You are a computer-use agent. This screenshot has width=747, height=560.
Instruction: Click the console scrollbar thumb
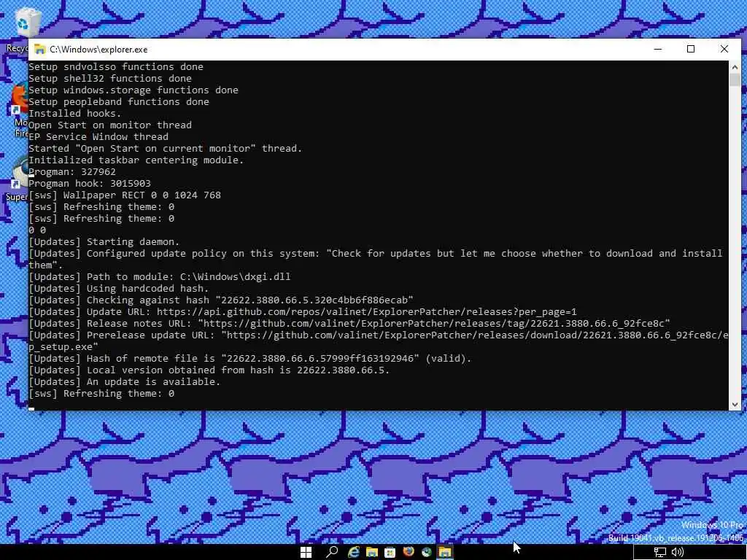735,79
